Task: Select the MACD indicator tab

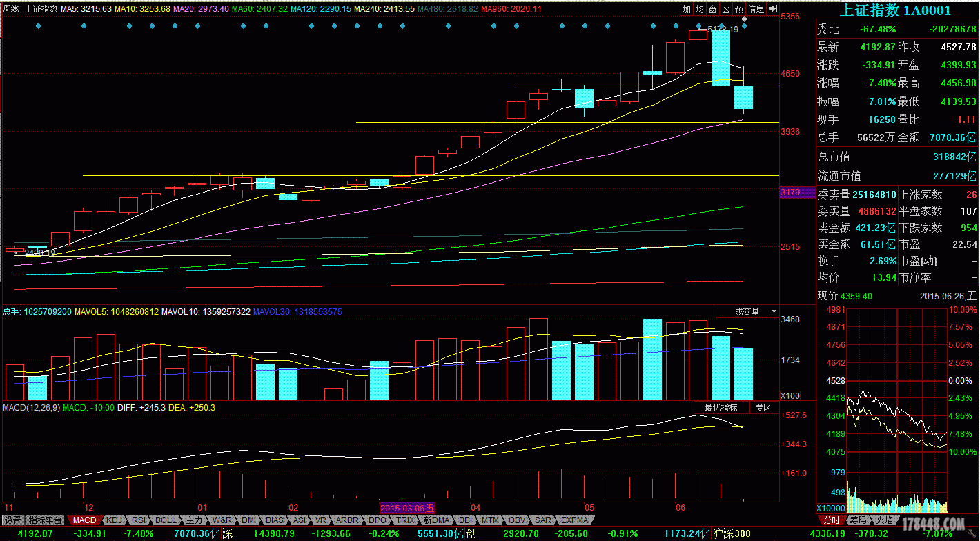Action: [85, 520]
